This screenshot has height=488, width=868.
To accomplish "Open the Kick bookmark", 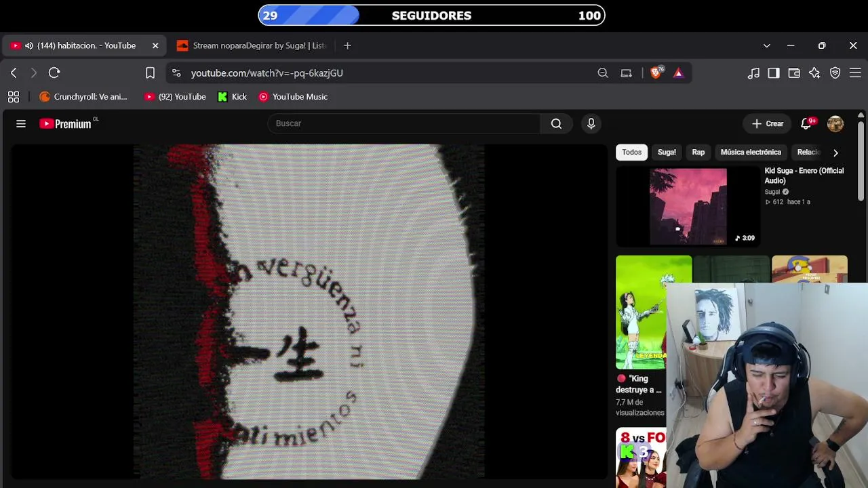I will point(232,96).
